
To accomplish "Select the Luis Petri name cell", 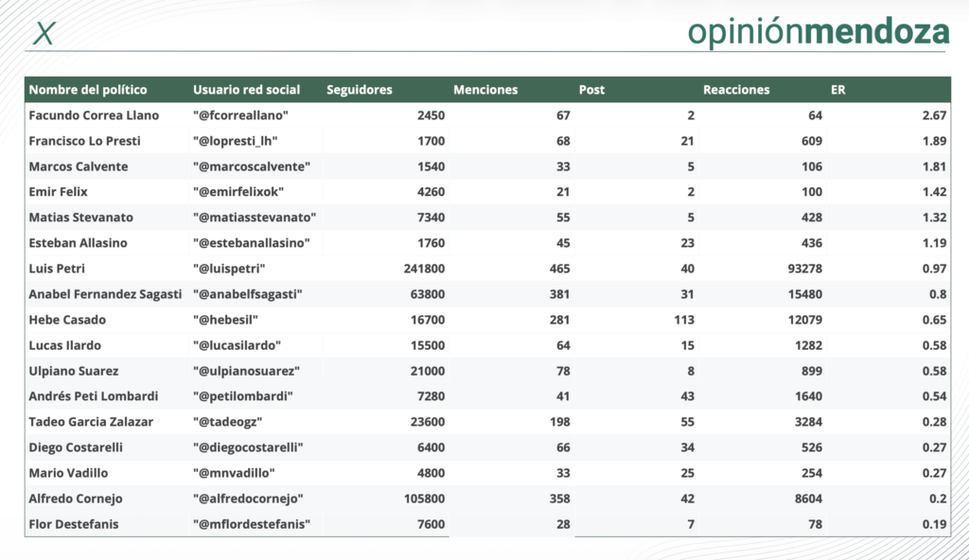I will [x=57, y=269].
